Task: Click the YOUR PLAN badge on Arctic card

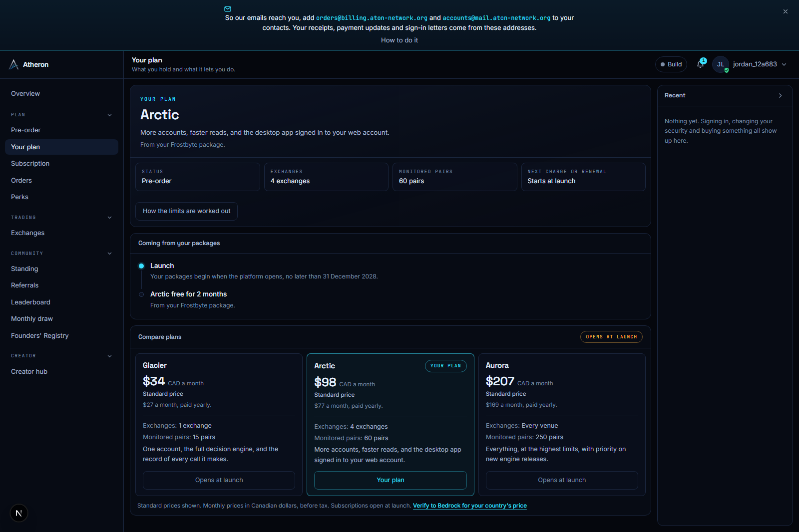Action: pyautogui.click(x=446, y=366)
